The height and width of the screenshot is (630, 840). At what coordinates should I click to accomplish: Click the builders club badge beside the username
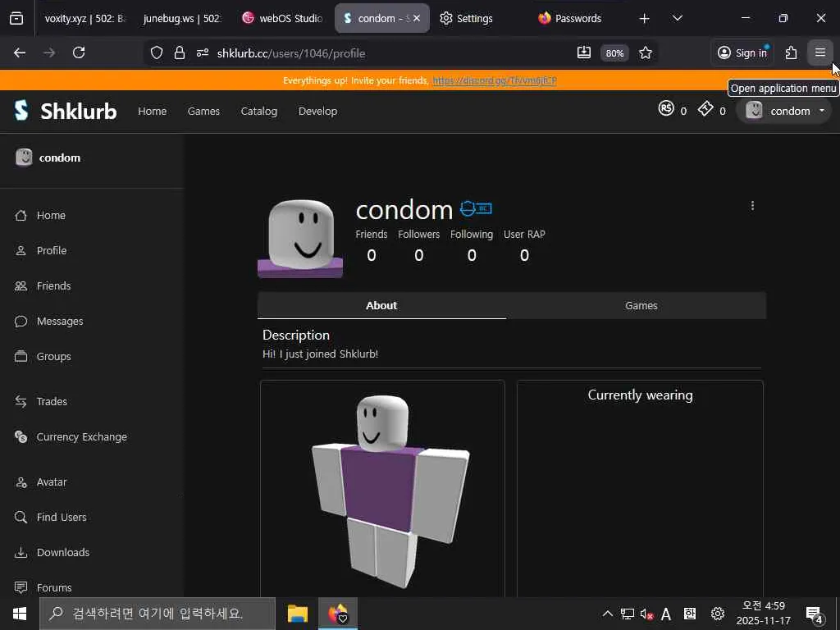pos(476,208)
